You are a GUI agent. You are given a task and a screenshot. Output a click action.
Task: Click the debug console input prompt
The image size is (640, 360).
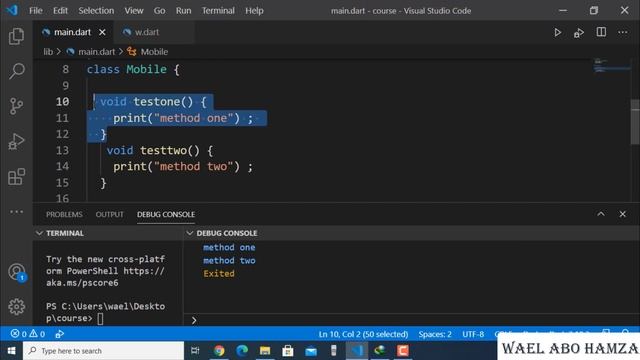[412, 320]
